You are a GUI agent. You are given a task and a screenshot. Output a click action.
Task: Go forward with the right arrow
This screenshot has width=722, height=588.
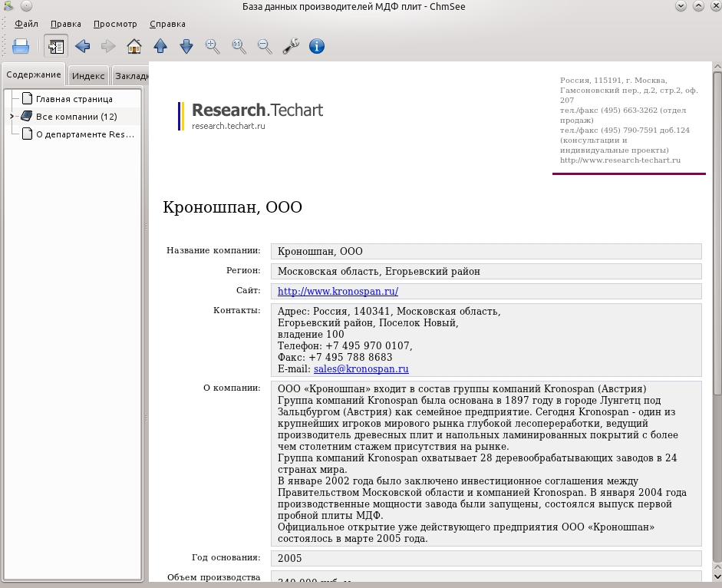tap(108, 46)
